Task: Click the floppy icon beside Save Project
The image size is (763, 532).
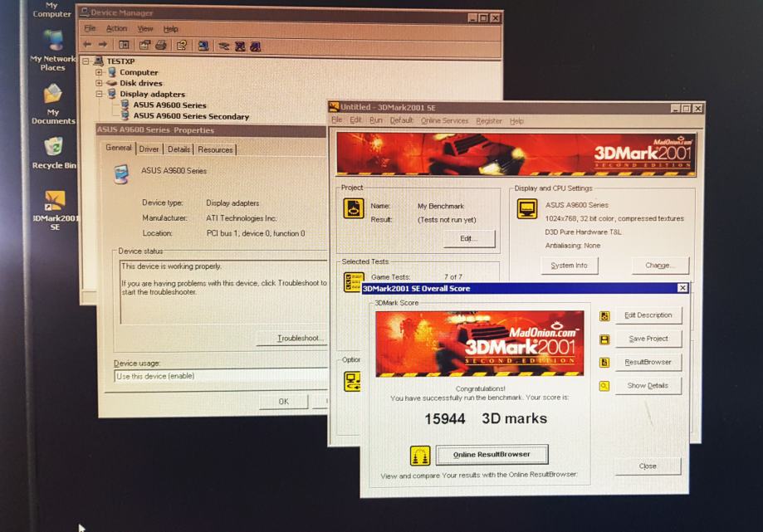Action: point(604,339)
